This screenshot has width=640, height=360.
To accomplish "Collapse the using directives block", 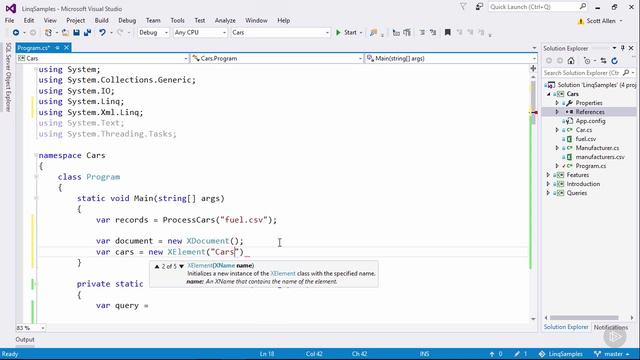I will click(36, 69).
